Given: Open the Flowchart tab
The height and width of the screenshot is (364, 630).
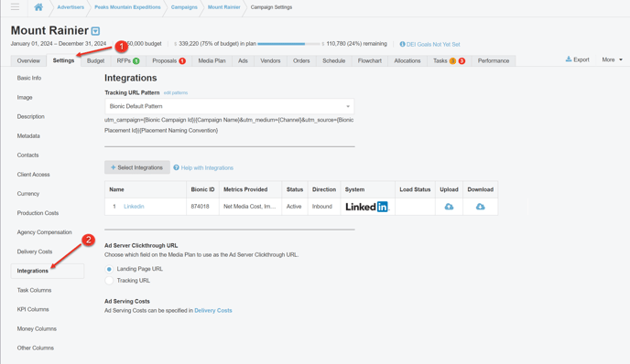Looking at the screenshot, I should [x=370, y=61].
